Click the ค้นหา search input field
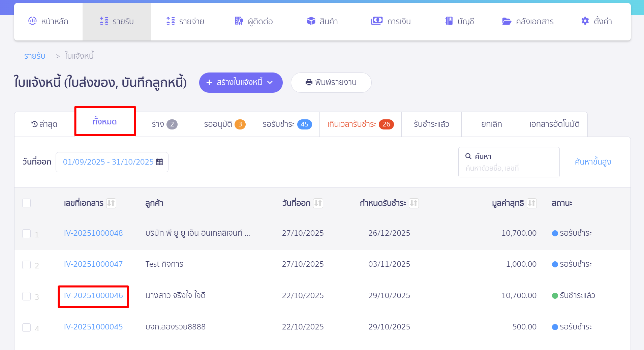 coord(509,168)
